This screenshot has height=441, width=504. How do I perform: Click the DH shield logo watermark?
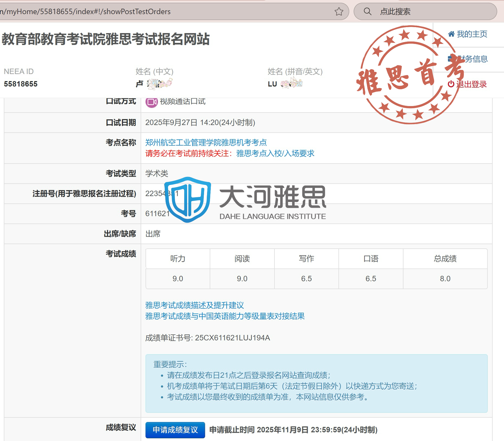pyautogui.click(x=188, y=199)
